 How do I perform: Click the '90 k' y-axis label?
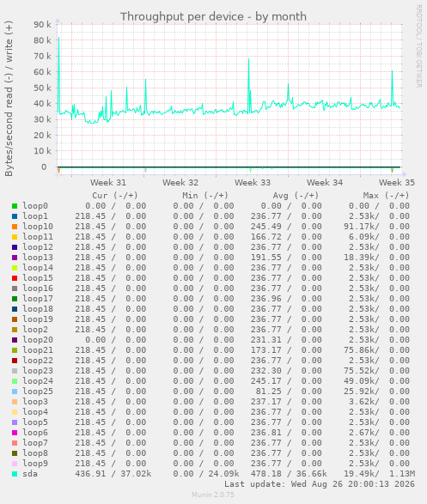[x=42, y=24]
